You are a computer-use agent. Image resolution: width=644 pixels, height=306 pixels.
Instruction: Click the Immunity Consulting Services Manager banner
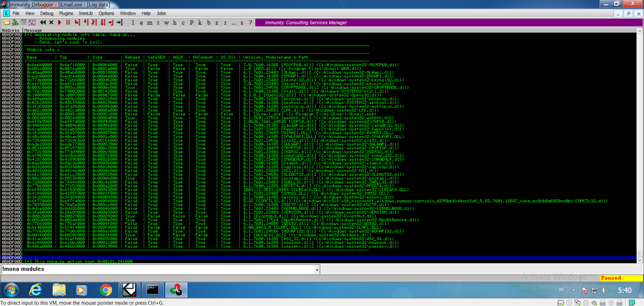point(449,23)
